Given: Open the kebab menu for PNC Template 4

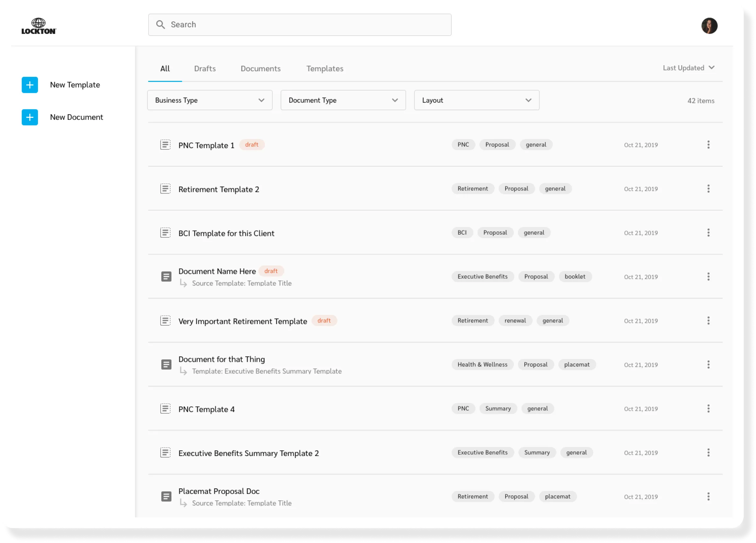Looking at the screenshot, I should [708, 408].
